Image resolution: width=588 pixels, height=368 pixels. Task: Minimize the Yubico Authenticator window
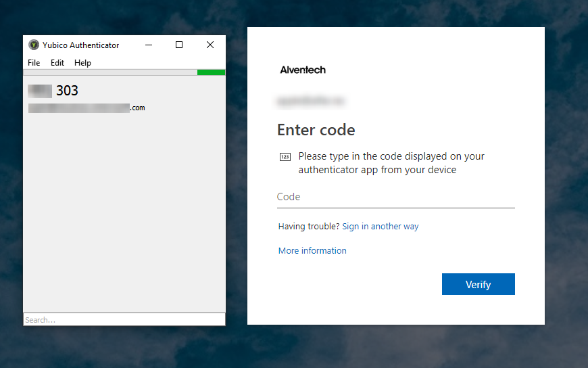(x=148, y=45)
